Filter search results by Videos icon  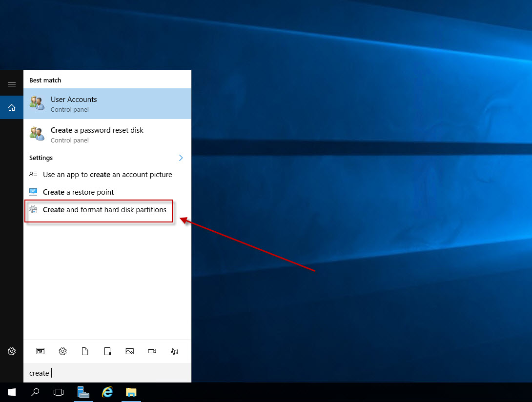(152, 351)
